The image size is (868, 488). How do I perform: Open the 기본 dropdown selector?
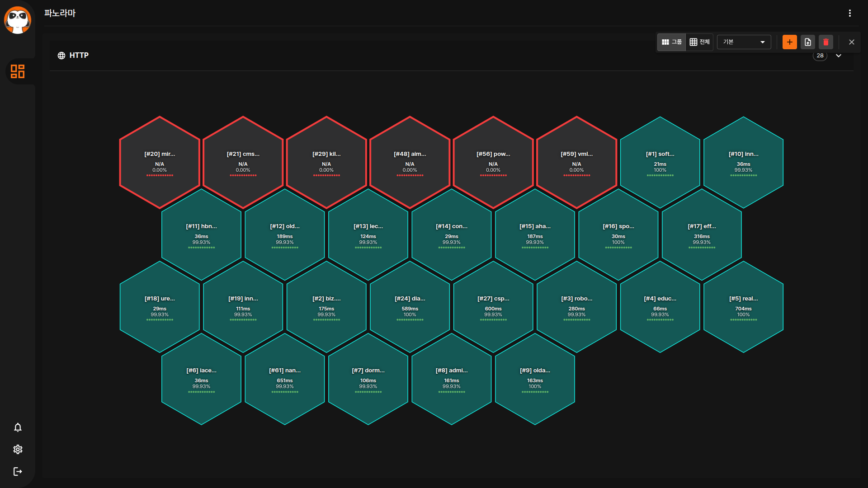coord(744,42)
